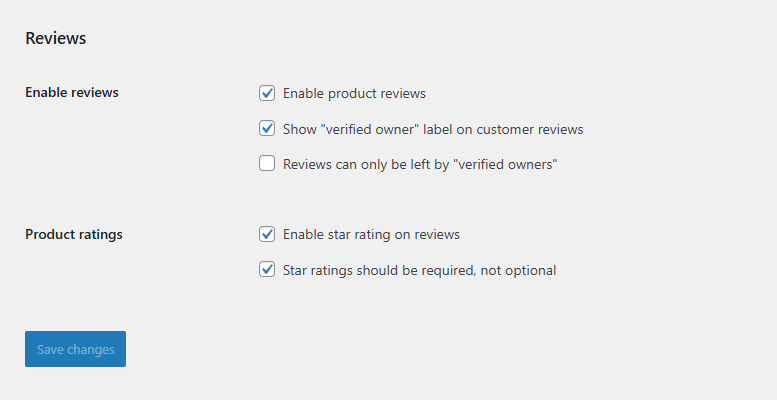Check the reviews only by "verified owners" box
Image resolution: width=777 pixels, height=400 pixels.
coord(267,164)
